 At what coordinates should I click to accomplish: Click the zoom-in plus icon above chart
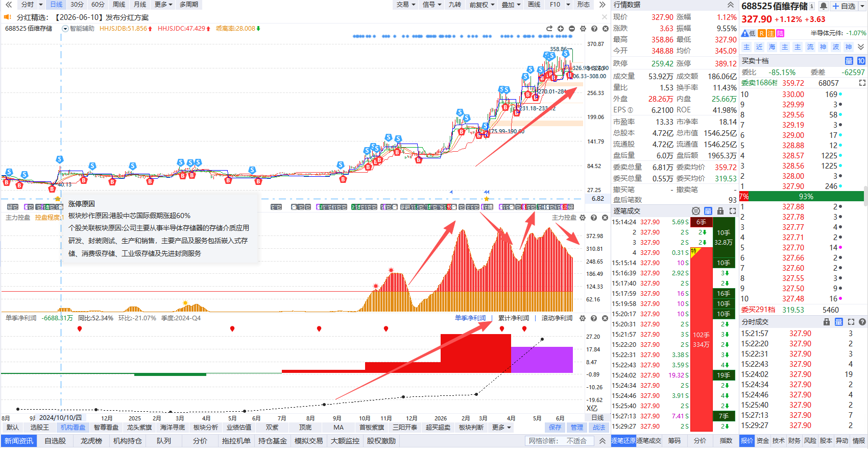561,29
